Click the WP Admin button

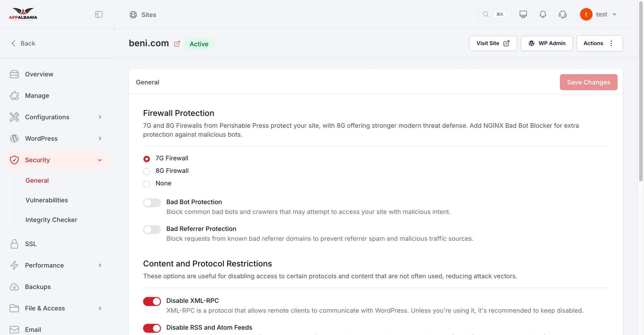point(547,43)
